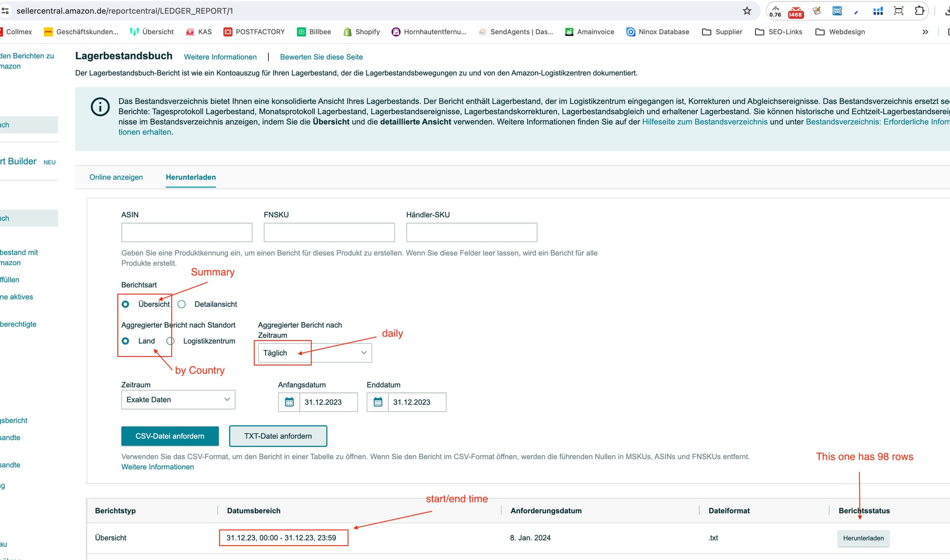Click the TXT-Datei anfordern button
The image size is (950, 560).
pyautogui.click(x=278, y=436)
